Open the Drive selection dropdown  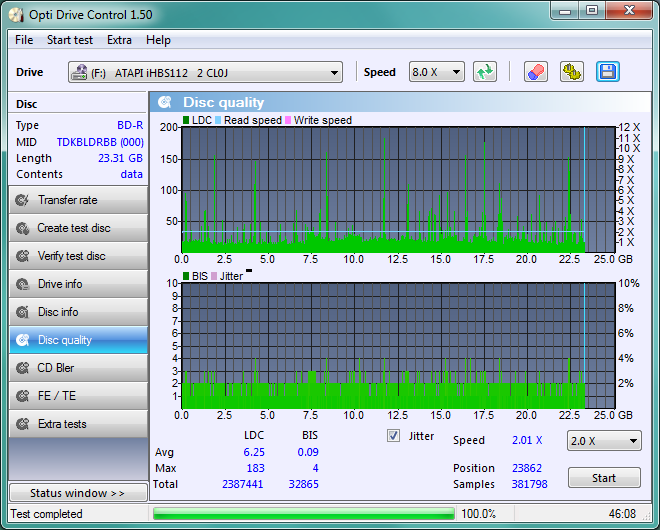pyautogui.click(x=205, y=72)
